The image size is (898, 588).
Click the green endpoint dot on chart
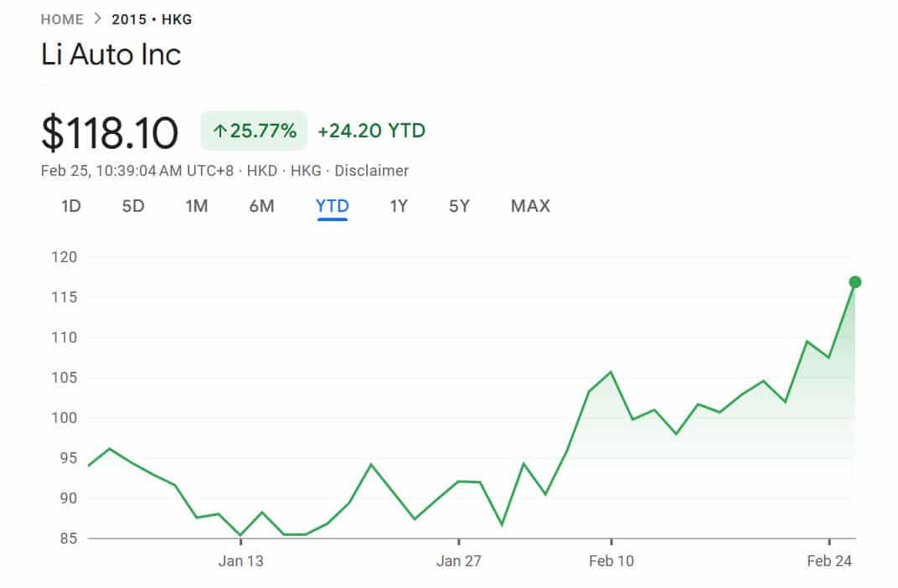pos(855,282)
